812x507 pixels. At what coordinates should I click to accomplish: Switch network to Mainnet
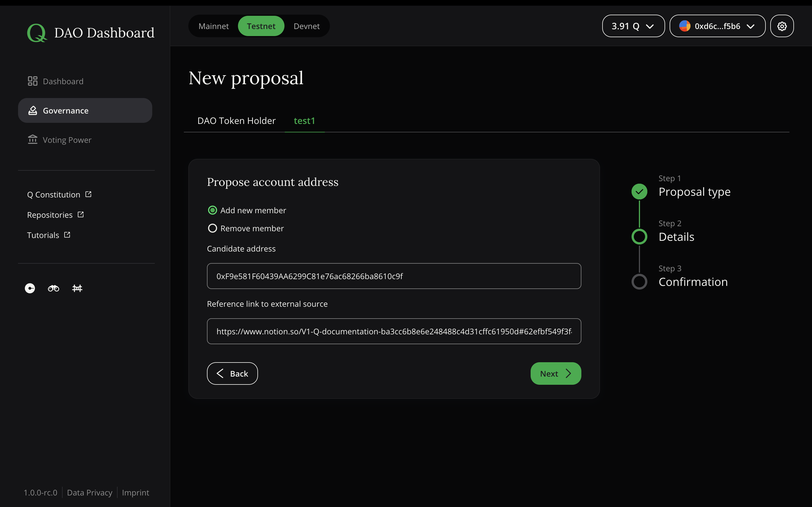click(x=214, y=26)
